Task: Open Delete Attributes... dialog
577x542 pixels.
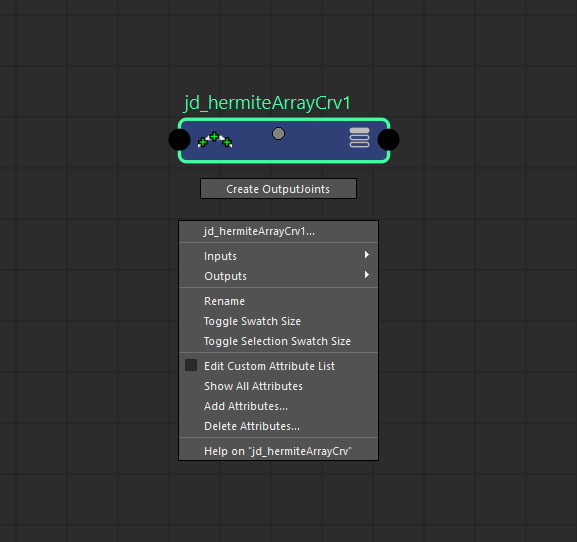Action: point(278,426)
